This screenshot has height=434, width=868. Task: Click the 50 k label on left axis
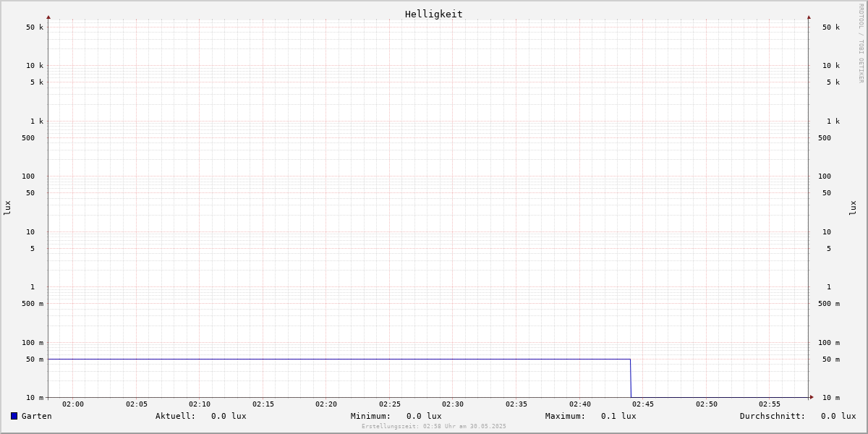tap(35, 27)
